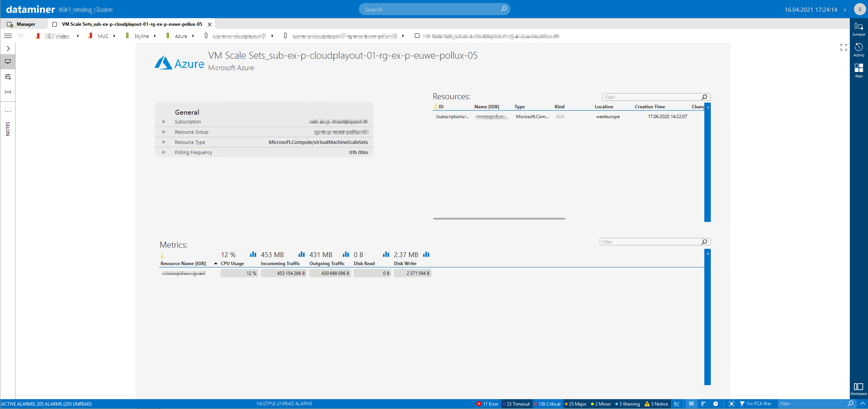Click the Metrics Filter input field
The image size is (868, 409).
point(655,242)
